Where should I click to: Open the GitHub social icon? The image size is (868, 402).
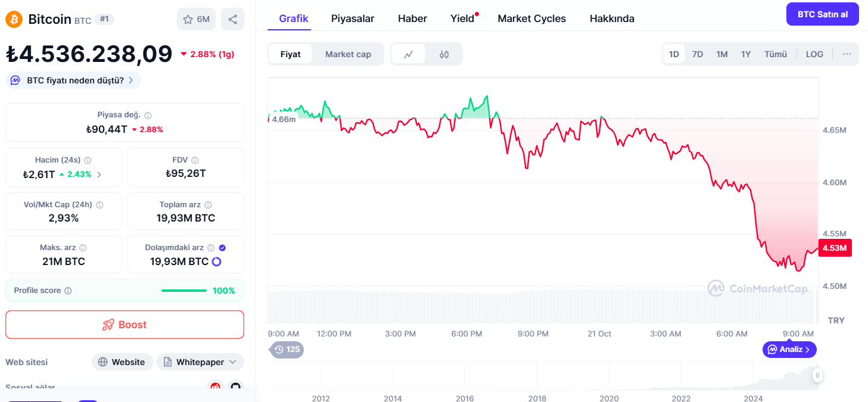(x=236, y=388)
